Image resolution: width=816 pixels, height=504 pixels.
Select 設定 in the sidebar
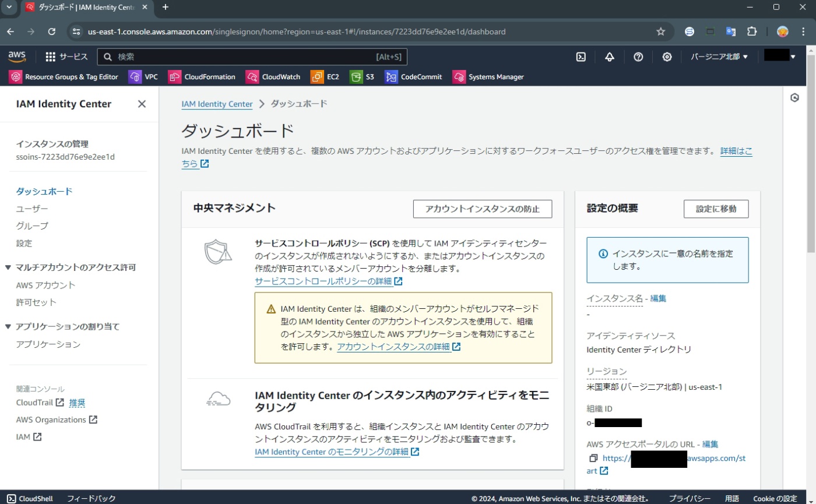click(24, 243)
